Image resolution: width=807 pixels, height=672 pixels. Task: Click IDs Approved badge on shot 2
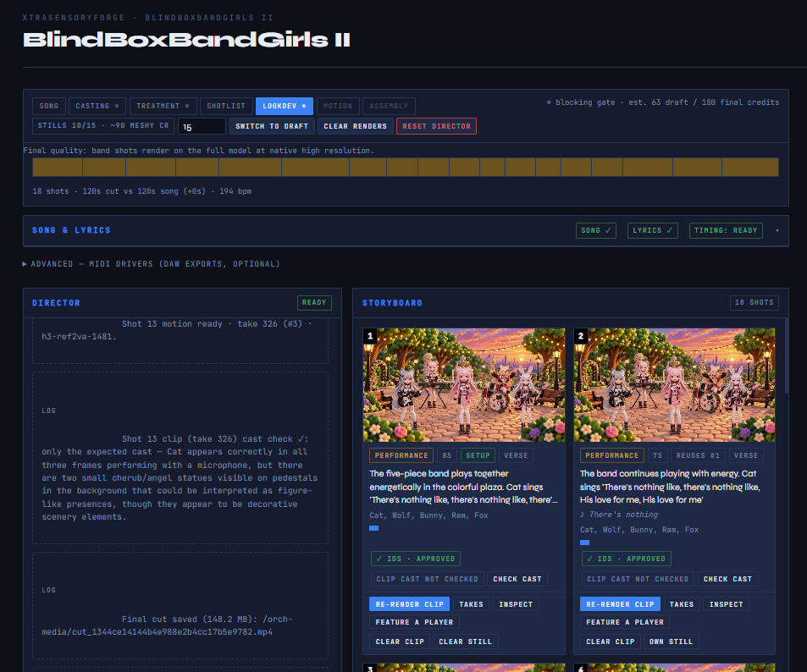[x=627, y=559]
